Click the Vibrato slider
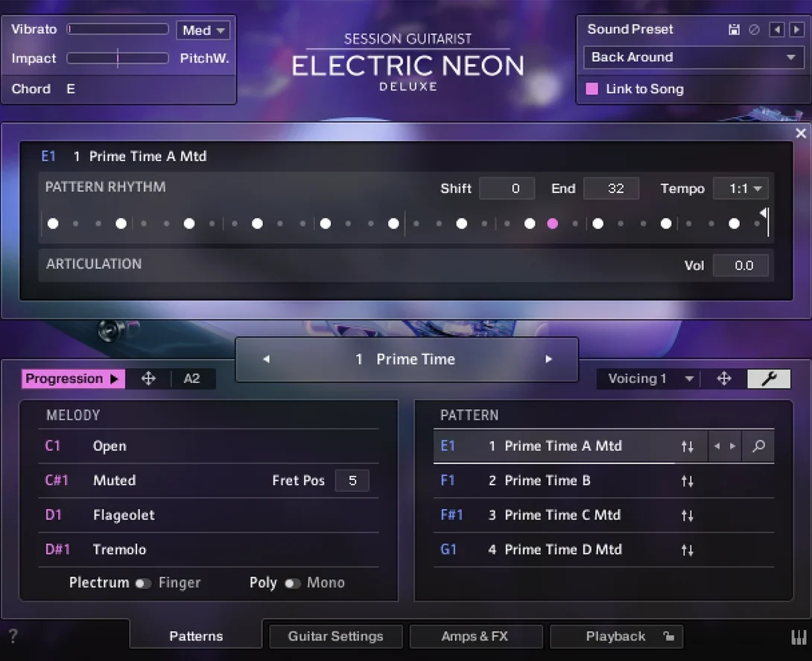The image size is (812, 661). coord(118,29)
